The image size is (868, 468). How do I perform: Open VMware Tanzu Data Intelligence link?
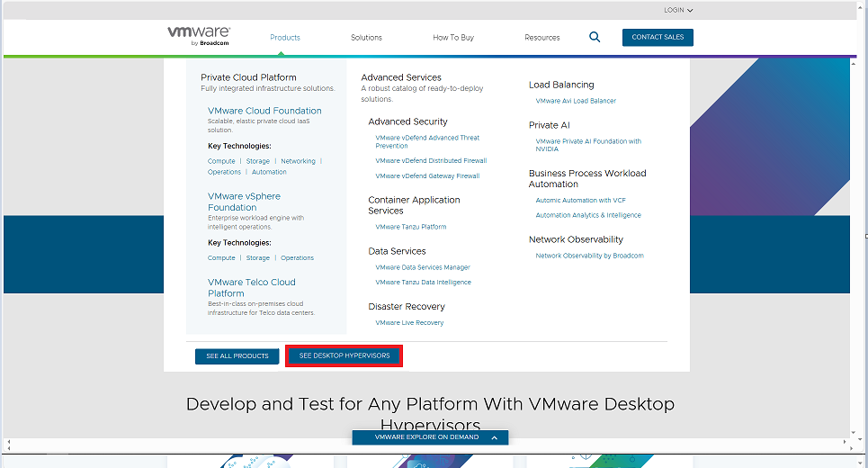(424, 283)
